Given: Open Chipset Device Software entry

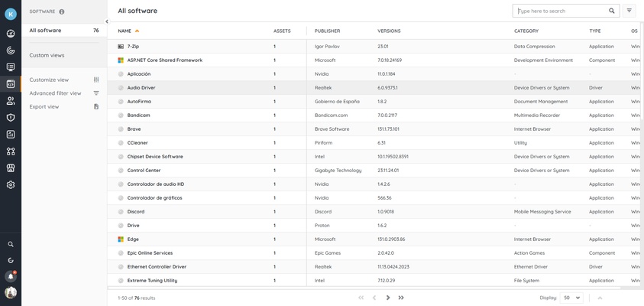Looking at the screenshot, I should pyautogui.click(x=155, y=157).
